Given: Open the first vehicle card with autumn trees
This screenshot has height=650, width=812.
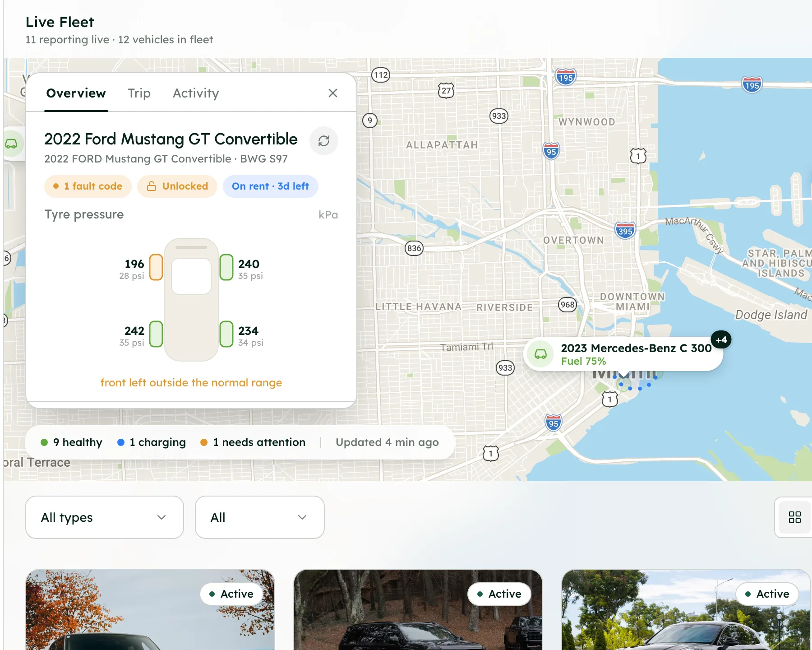Looking at the screenshot, I should (x=150, y=610).
